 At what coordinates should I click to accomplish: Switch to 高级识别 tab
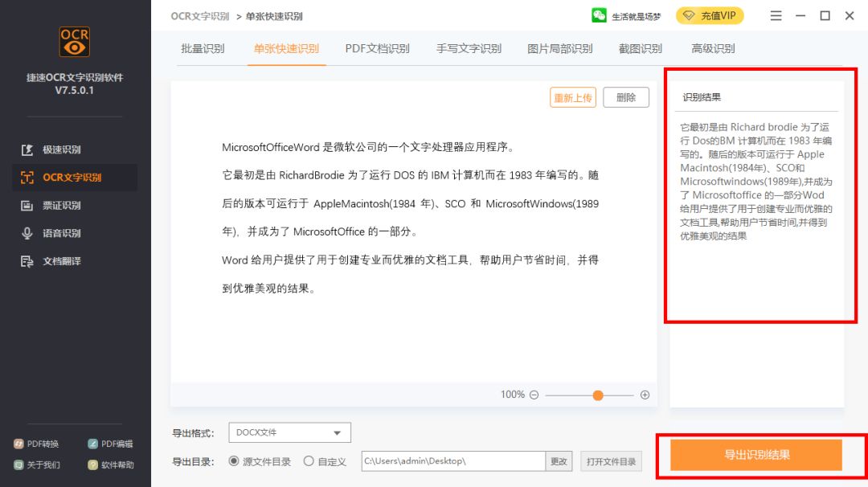(713, 49)
